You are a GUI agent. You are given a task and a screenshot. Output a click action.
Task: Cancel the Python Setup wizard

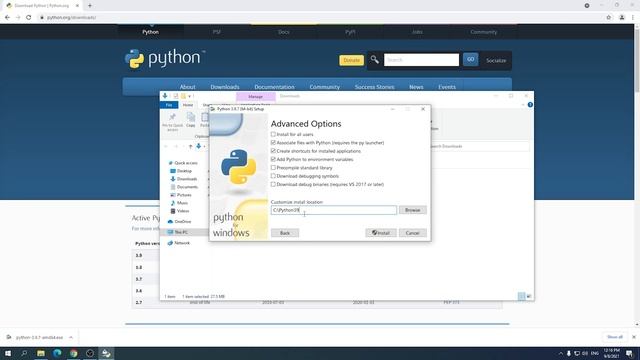point(413,233)
